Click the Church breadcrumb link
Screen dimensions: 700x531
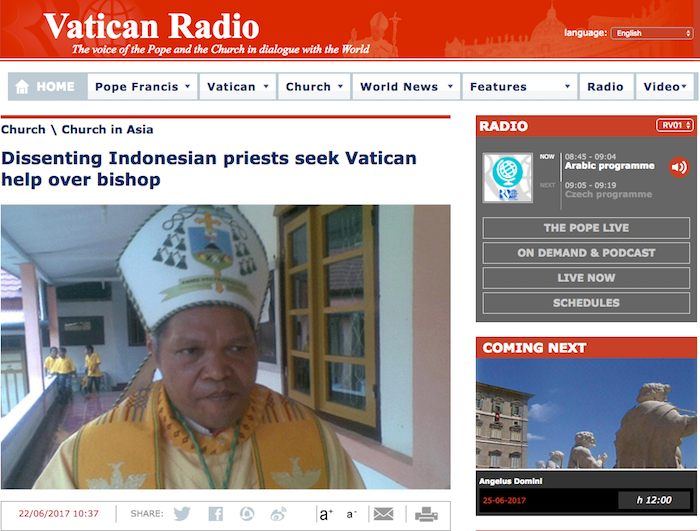(x=23, y=130)
